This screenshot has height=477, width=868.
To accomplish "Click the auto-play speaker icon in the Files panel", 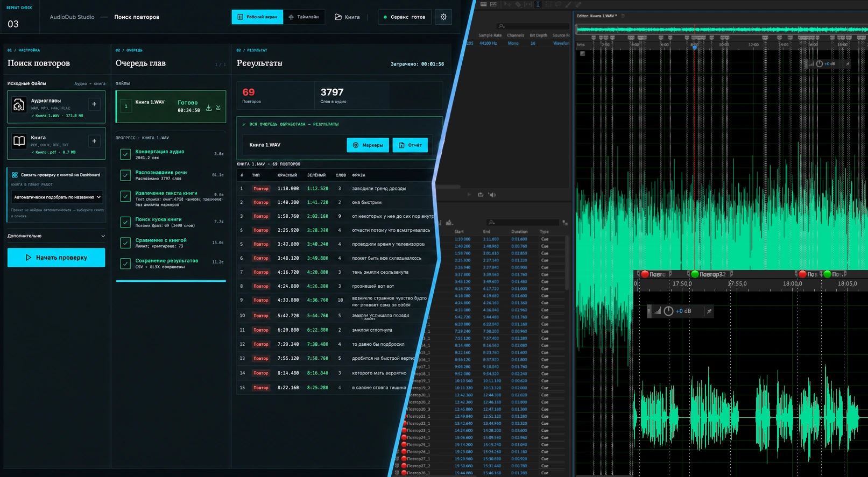I will pos(492,195).
